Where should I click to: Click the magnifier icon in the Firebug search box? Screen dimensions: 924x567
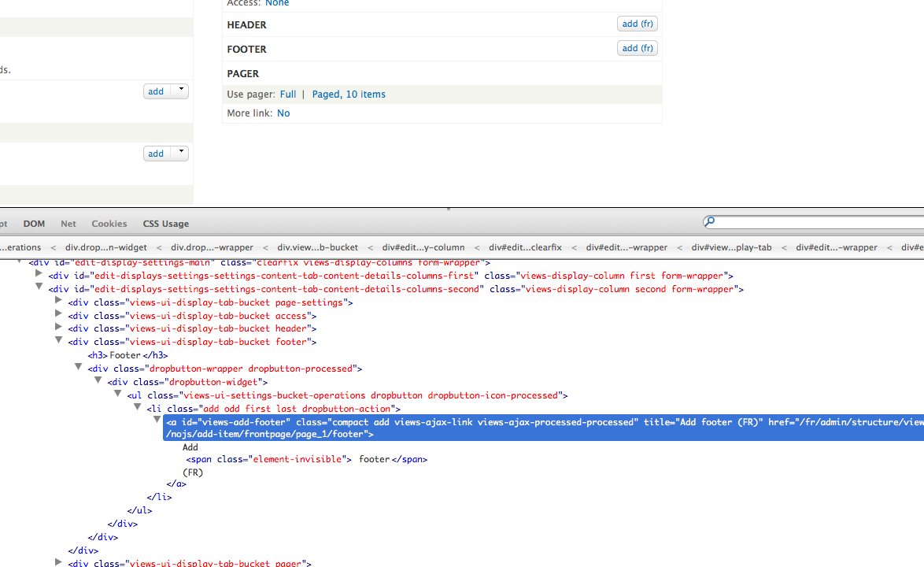709,221
